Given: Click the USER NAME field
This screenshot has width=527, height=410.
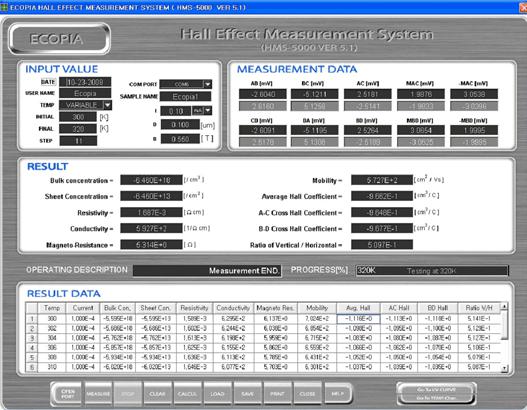Looking at the screenshot, I should click(85, 93).
